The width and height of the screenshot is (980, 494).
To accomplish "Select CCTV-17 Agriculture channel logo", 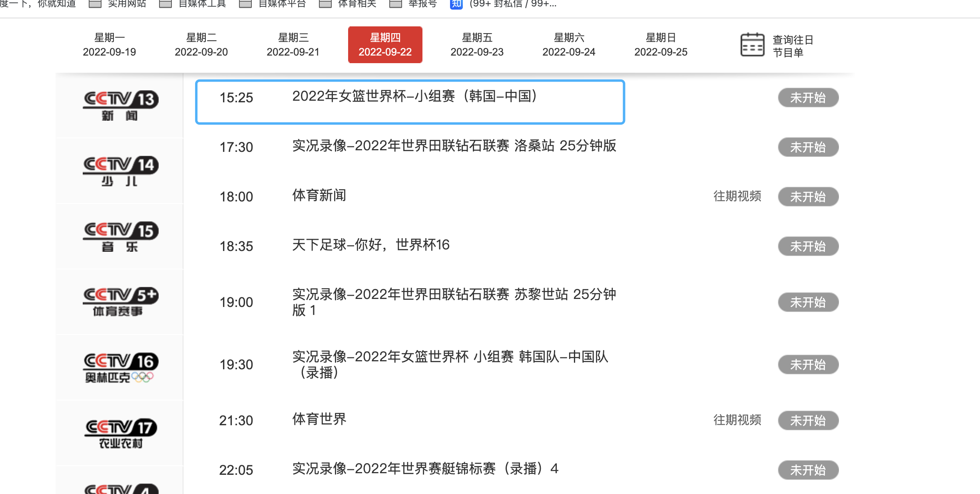I will point(120,433).
